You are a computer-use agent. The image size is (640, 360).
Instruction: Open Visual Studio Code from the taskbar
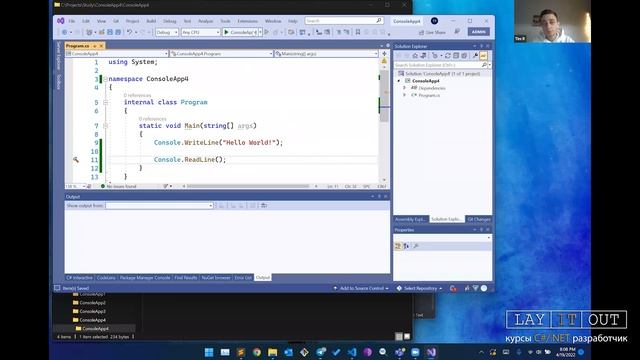352,352
